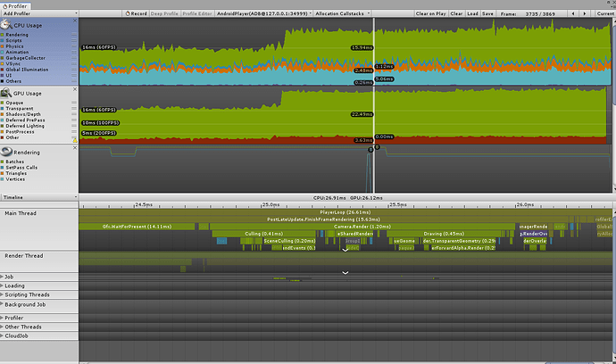Go to previous frame arrow
This screenshot has height=364, width=616.
coord(573,13)
